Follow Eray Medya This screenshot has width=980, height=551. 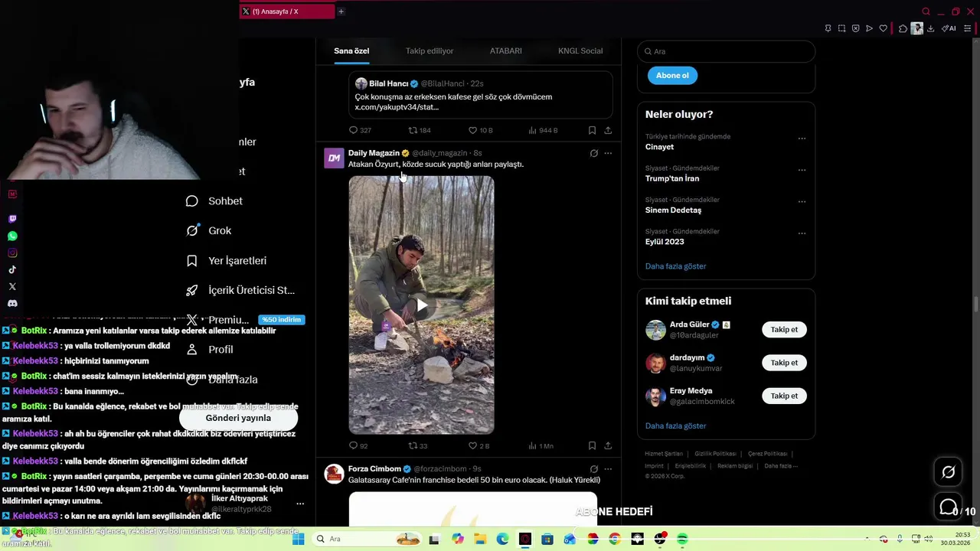pos(784,396)
